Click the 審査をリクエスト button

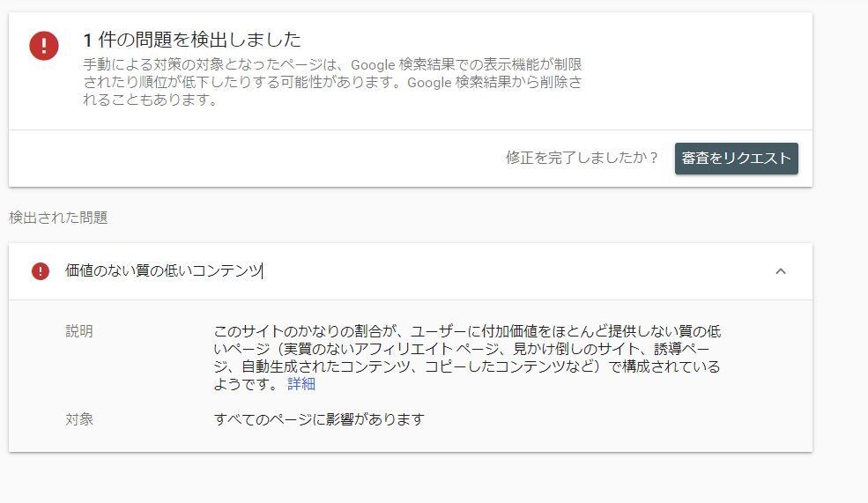pyautogui.click(x=736, y=159)
